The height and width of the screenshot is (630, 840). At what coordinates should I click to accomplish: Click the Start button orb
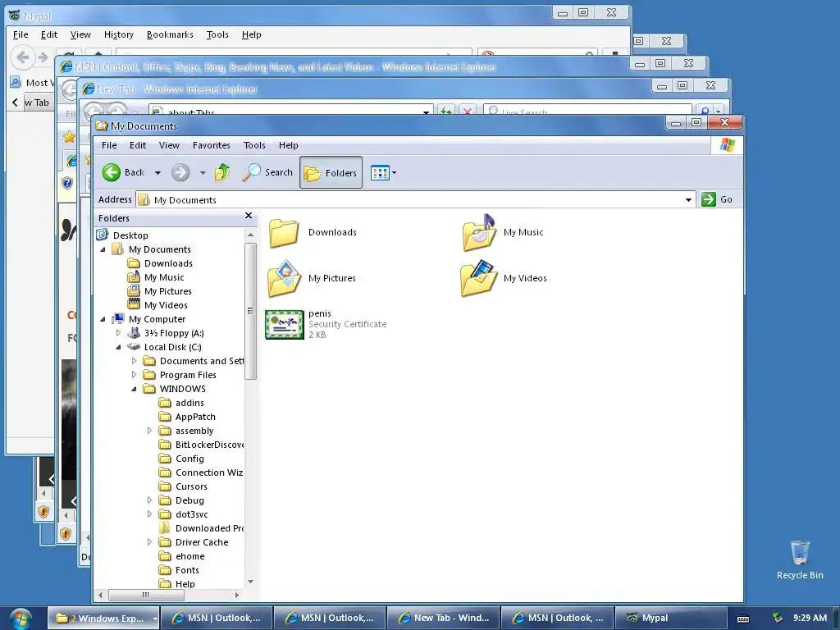(x=21, y=619)
